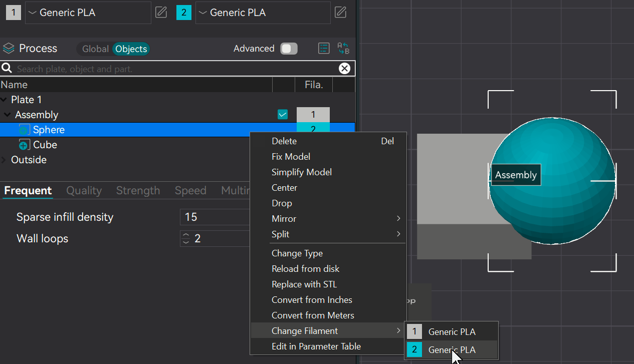Uncheck the Assembly row checkbox
The width and height of the screenshot is (634, 364).
click(283, 115)
